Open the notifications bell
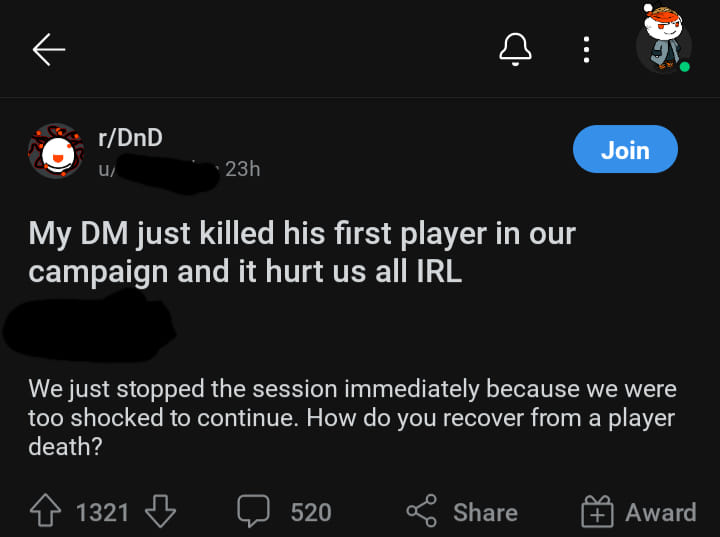720x537 pixels. [515, 49]
